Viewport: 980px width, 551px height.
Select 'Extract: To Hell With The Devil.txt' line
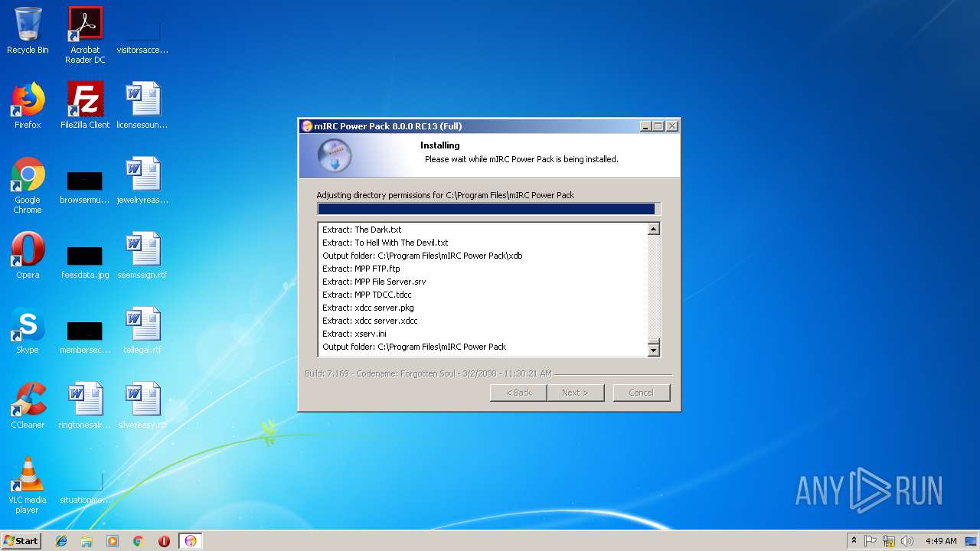[385, 243]
